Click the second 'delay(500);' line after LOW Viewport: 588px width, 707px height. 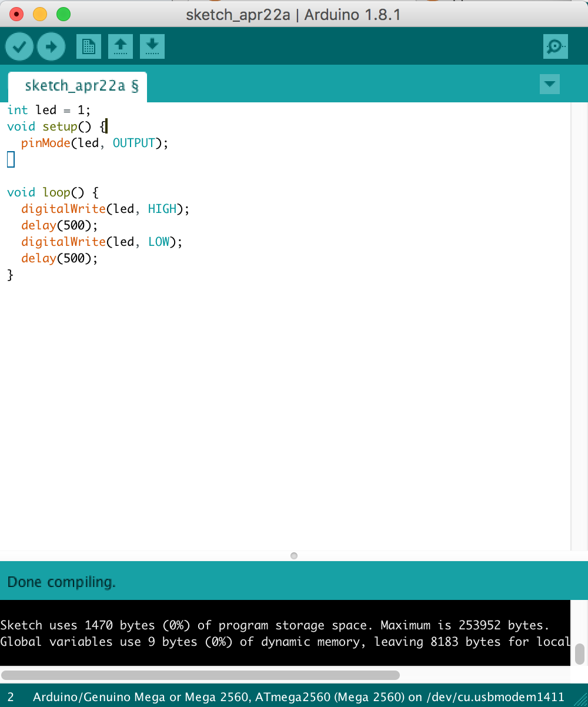(x=59, y=258)
